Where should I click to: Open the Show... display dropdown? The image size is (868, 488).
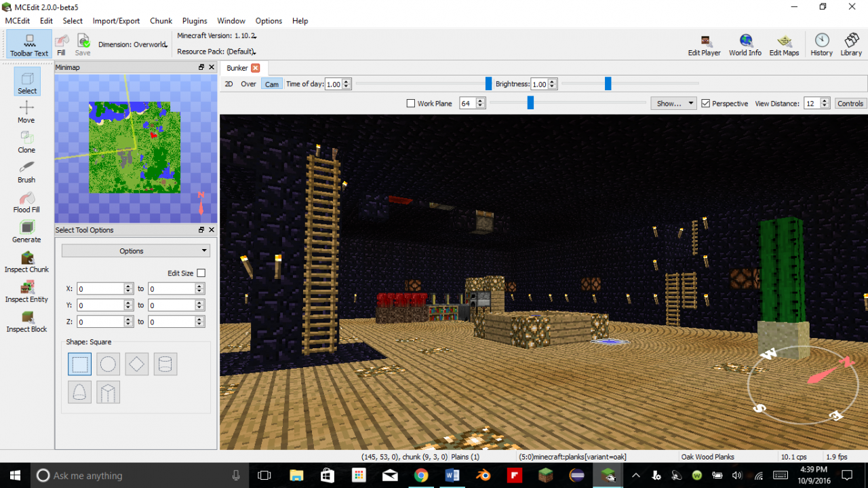673,103
